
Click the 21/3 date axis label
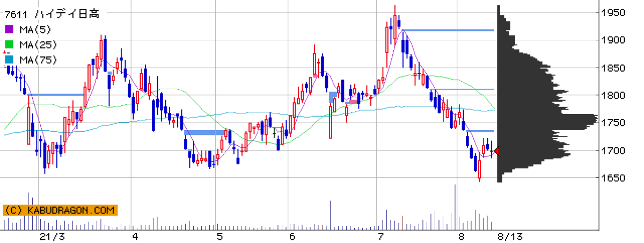(52, 237)
